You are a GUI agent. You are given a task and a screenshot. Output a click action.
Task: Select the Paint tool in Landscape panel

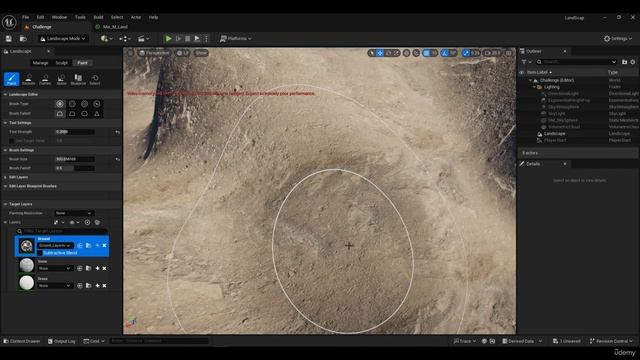pos(11,79)
